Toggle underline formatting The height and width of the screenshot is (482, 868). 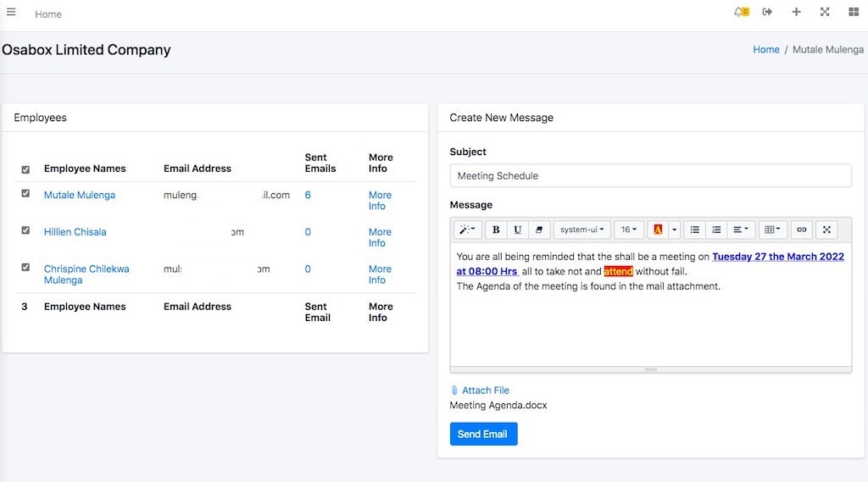click(517, 230)
